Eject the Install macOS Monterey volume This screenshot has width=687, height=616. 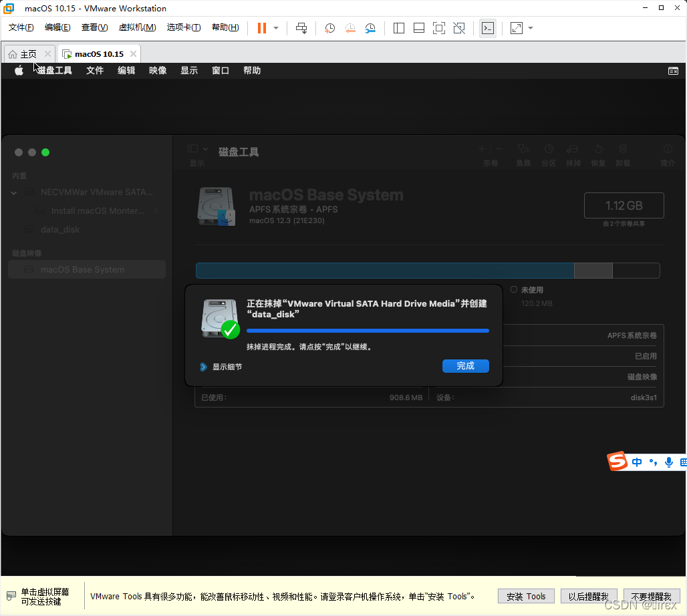pyautogui.click(x=156, y=210)
